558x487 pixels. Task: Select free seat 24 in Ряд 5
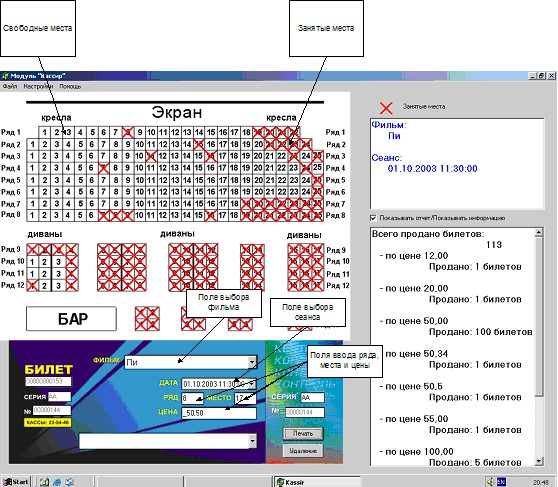click(x=306, y=180)
